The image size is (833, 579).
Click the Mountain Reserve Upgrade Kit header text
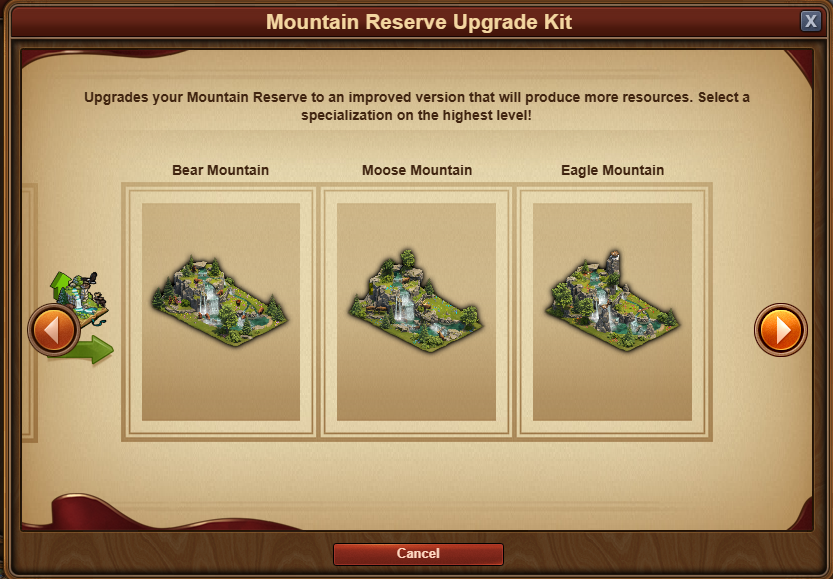(419, 22)
